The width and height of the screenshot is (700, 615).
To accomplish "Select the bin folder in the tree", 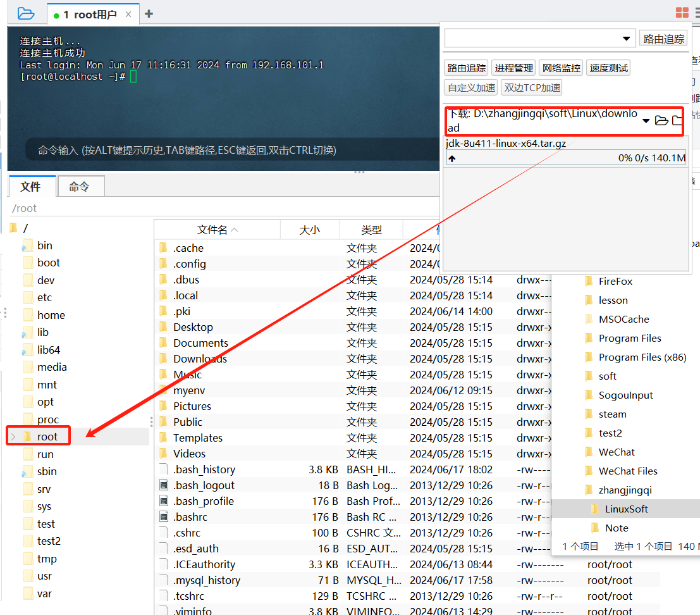I will 45,245.
